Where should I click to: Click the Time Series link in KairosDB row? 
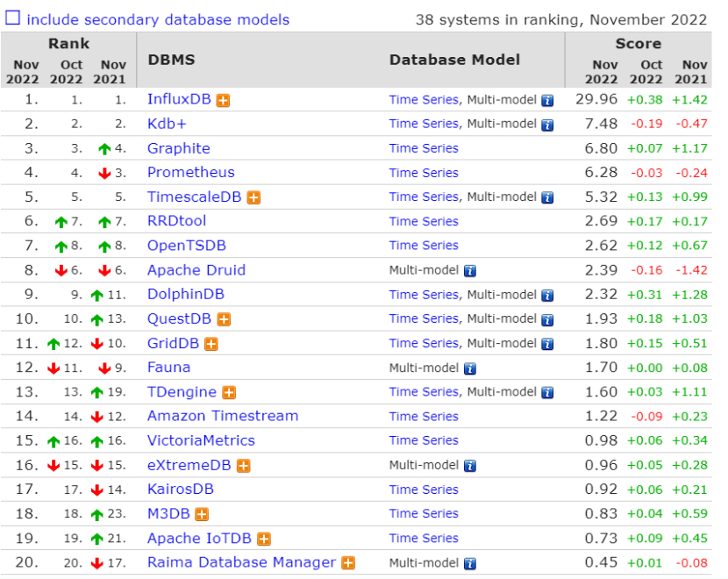point(424,490)
